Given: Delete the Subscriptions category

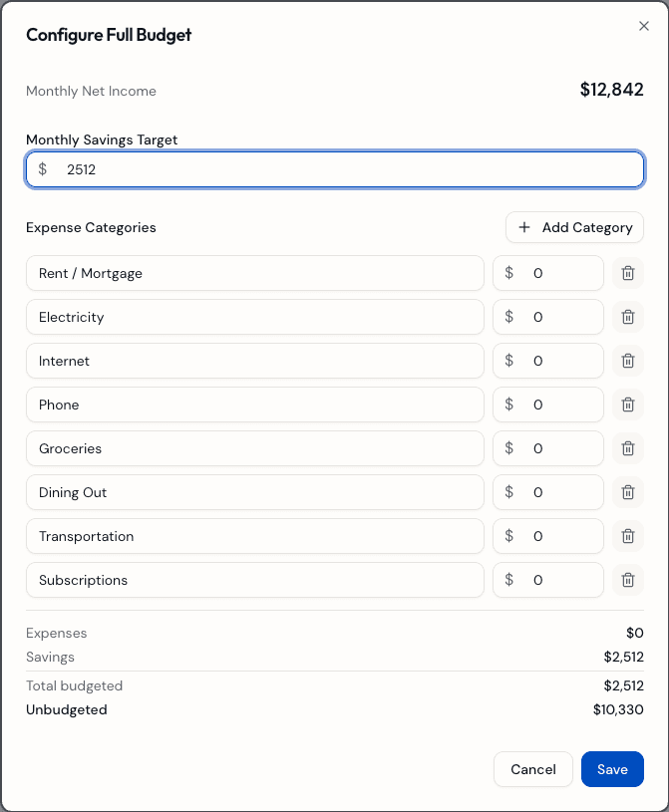Looking at the screenshot, I should point(627,580).
